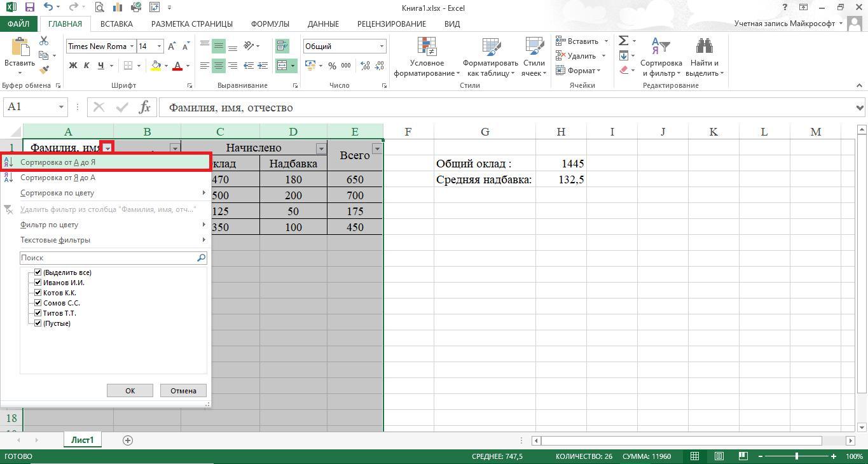Uncheck Сомов С.С. in the filter list

coord(38,303)
